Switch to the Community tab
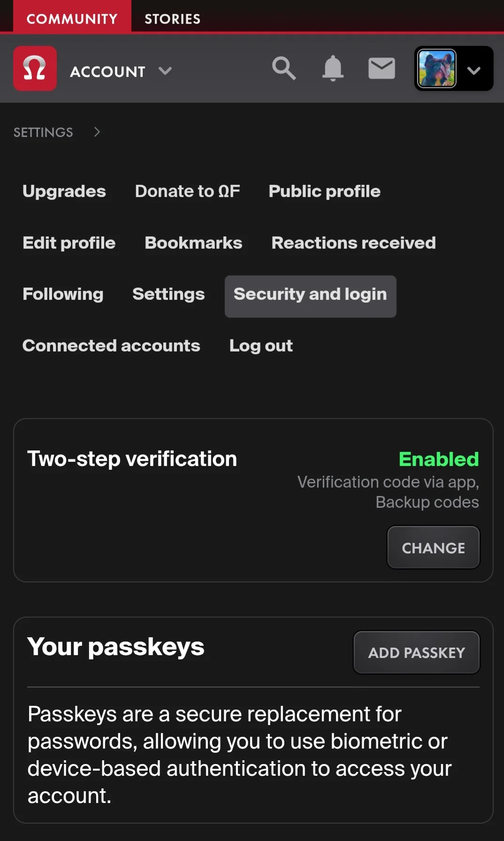 tap(72, 18)
